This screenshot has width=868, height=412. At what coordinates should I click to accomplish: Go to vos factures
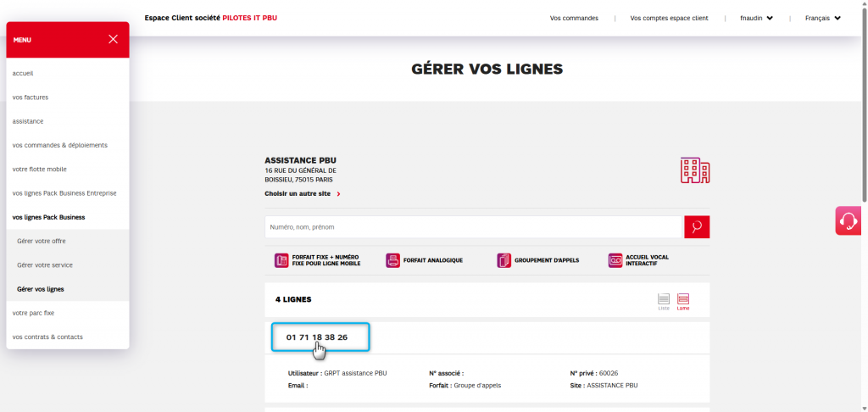pos(31,97)
